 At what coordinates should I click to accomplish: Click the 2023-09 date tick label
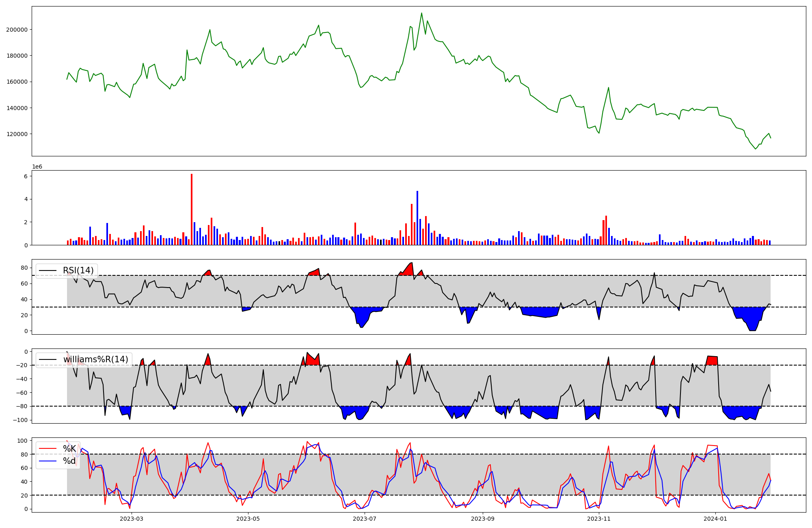tap(482, 519)
